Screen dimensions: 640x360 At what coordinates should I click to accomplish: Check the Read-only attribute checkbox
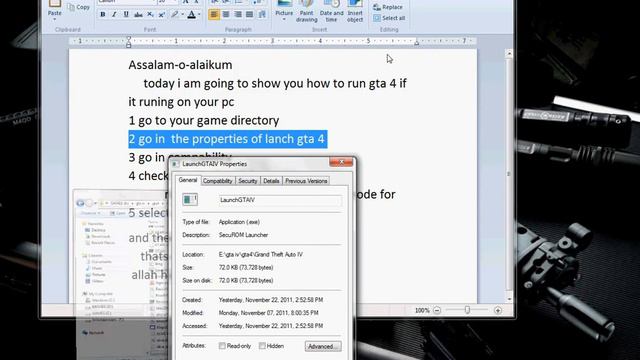[x=222, y=346]
